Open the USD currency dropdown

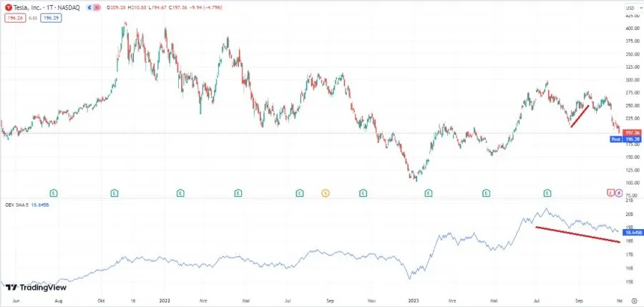click(x=630, y=8)
